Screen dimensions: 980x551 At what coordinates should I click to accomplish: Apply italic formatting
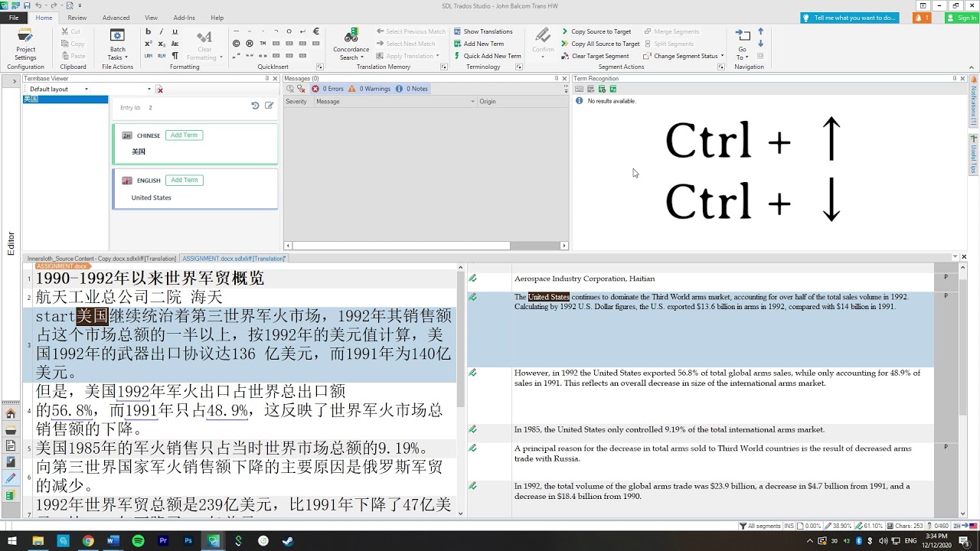click(x=162, y=31)
